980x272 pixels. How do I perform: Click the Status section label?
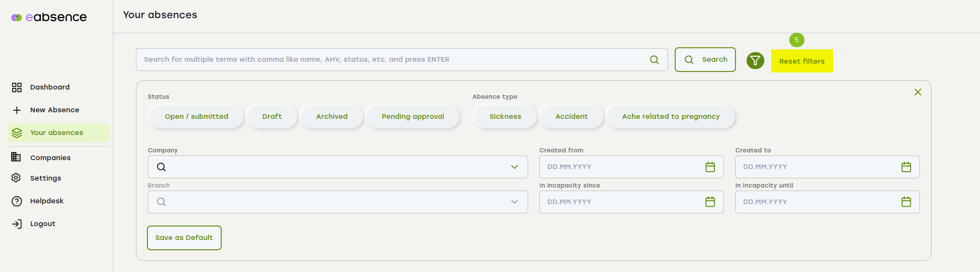158,97
